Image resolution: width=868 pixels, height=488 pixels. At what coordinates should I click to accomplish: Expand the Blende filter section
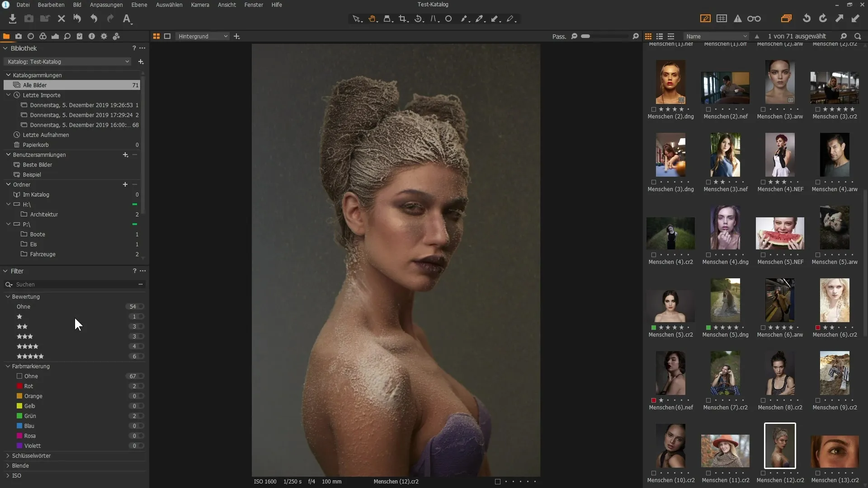[x=8, y=465]
